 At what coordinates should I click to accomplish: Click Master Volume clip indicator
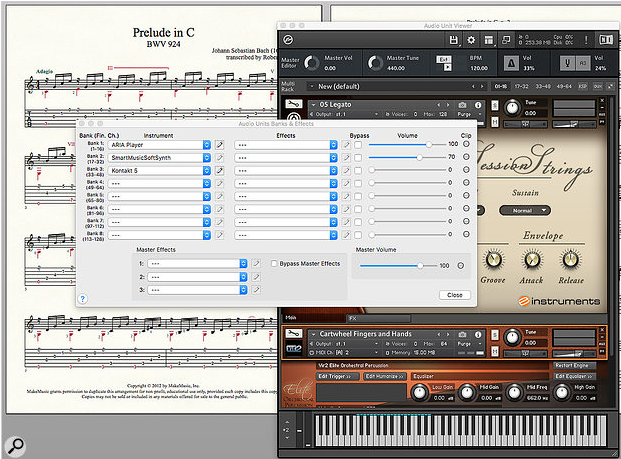tap(461, 266)
